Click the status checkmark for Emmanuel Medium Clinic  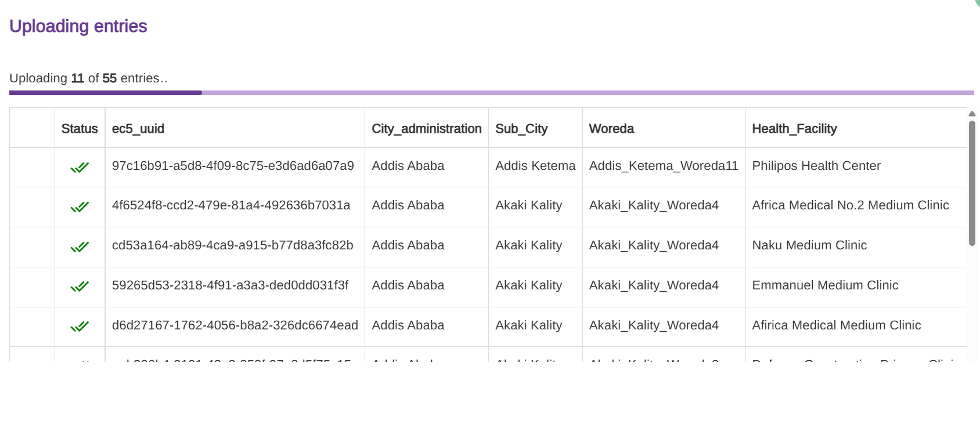[80, 286]
